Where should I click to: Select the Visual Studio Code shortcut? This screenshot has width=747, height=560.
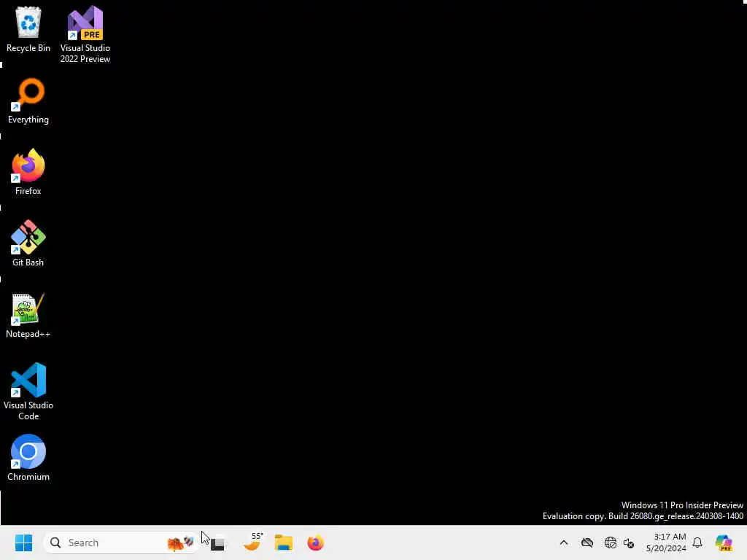[x=28, y=392]
